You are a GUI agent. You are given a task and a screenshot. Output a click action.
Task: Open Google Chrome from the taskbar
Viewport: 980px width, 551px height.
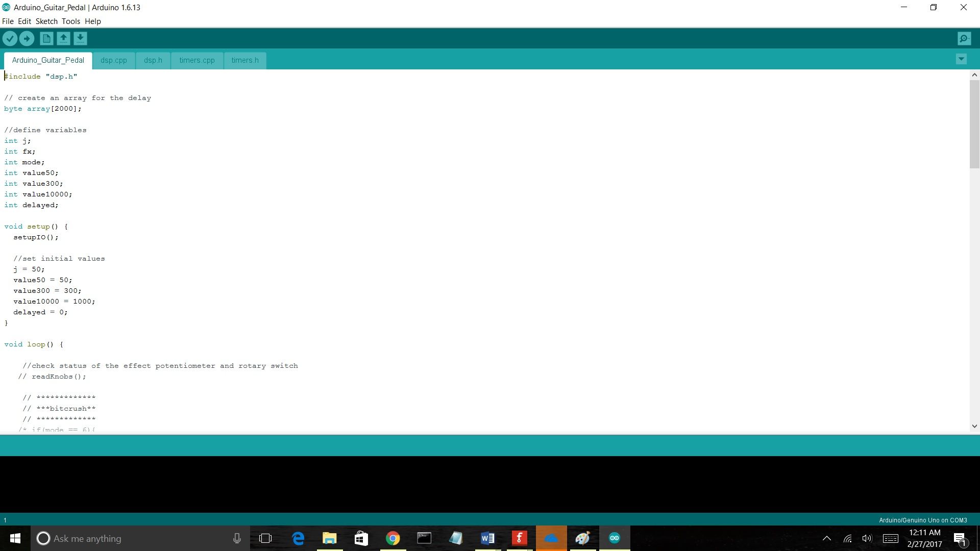point(393,538)
